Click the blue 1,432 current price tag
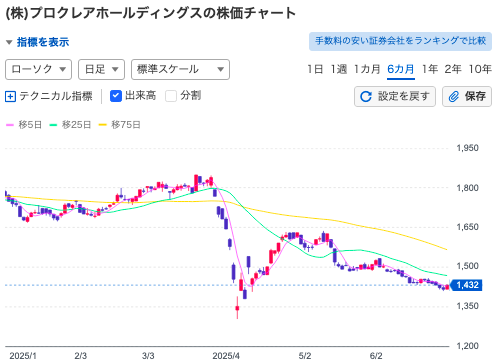499x363 pixels. click(x=466, y=285)
